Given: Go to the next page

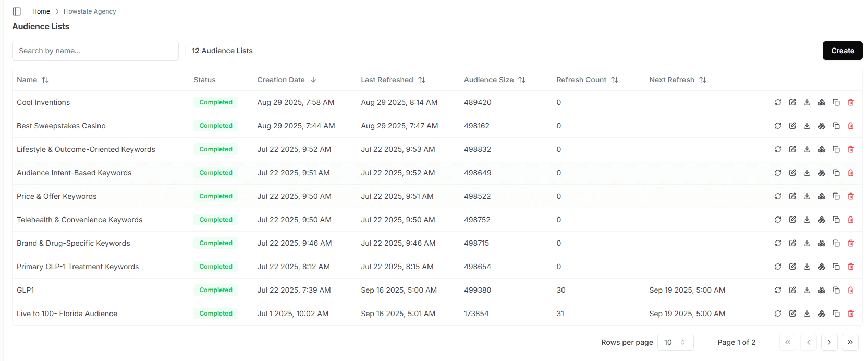Looking at the screenshot, I should pyautogui.click(x=829, y=342).
